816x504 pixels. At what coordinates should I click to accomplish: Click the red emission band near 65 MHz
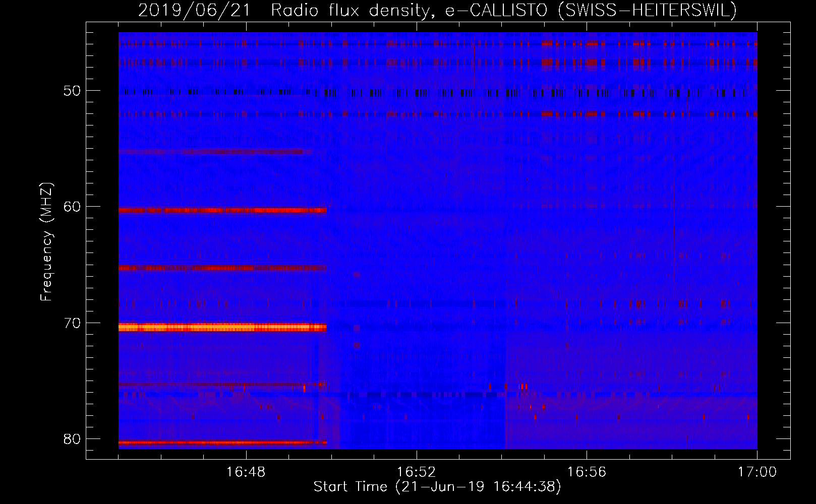point(222,268)
